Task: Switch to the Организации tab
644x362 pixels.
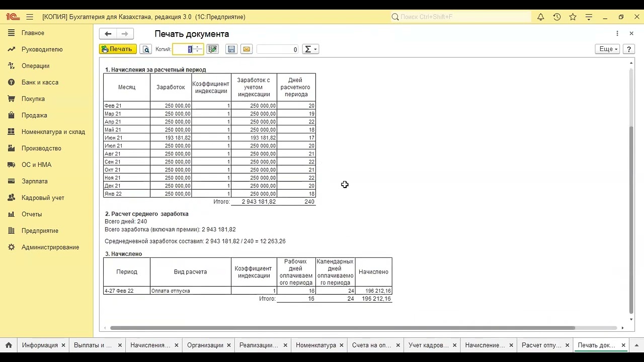Action: click(x=205, y=345)
